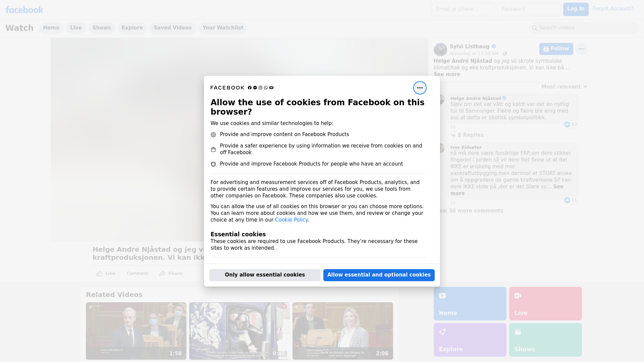Open the Live tile with camera icon
The image size is (644, 362).
pos(545,304)
